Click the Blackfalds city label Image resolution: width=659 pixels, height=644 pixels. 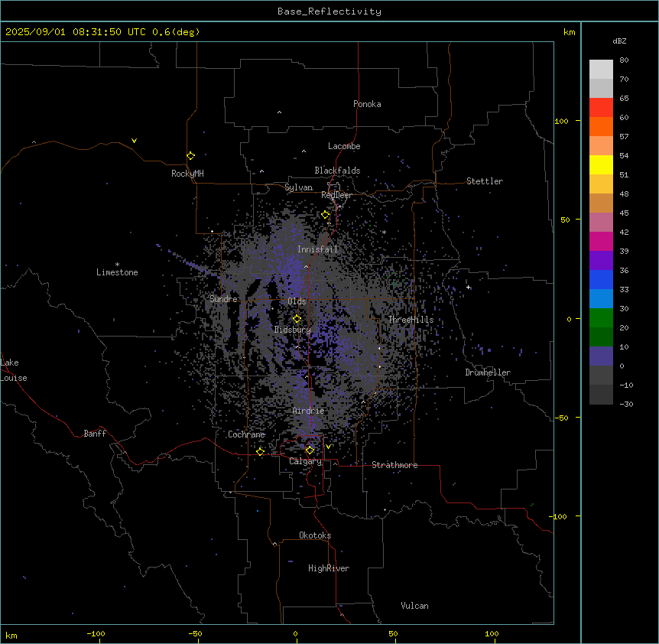[337, 171]
